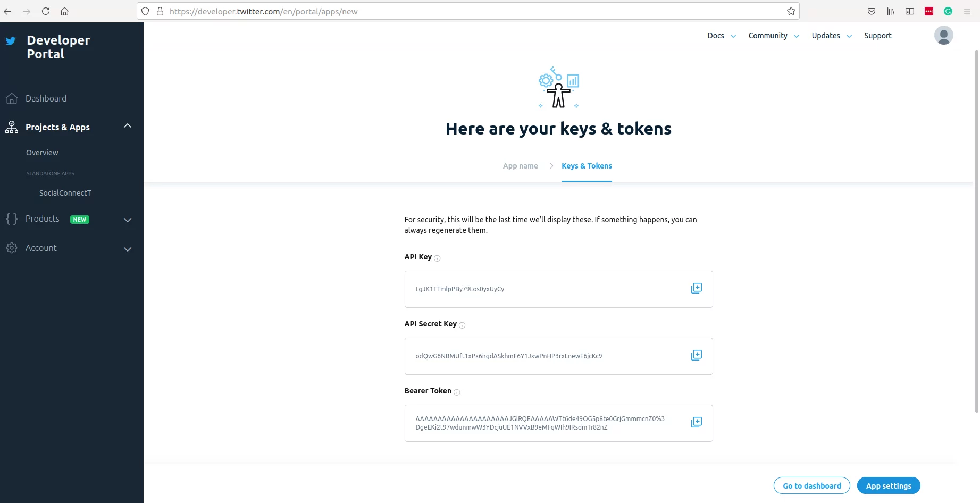Open the red extension icon in toolbar
Image resolution: width=980 pixels, height=503 pixels.
pos(929,11)
